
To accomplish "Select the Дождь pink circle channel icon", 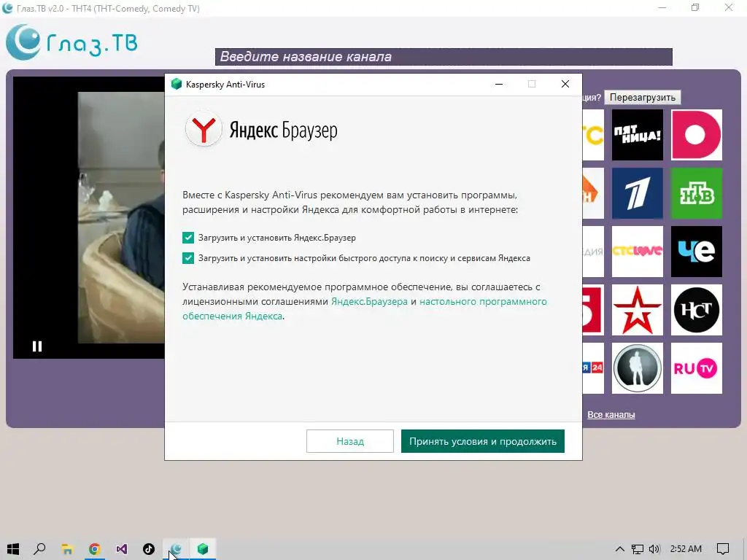I will click(x=696, y=135).
